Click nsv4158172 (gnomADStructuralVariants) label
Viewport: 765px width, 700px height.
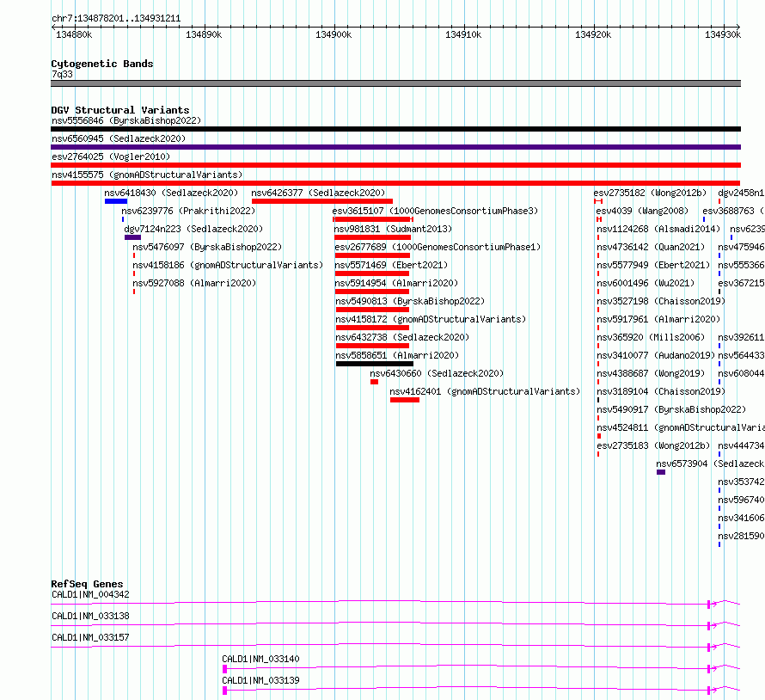point(431,319)
